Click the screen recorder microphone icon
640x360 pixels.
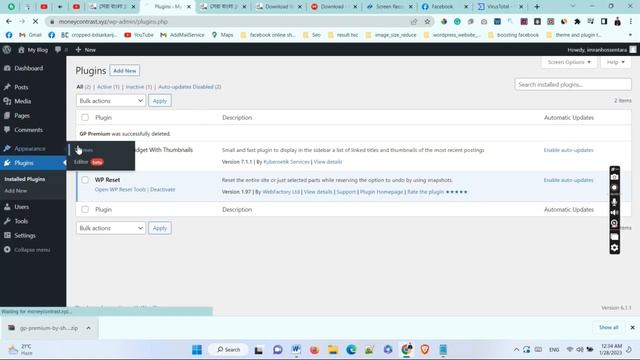[614, 201]
